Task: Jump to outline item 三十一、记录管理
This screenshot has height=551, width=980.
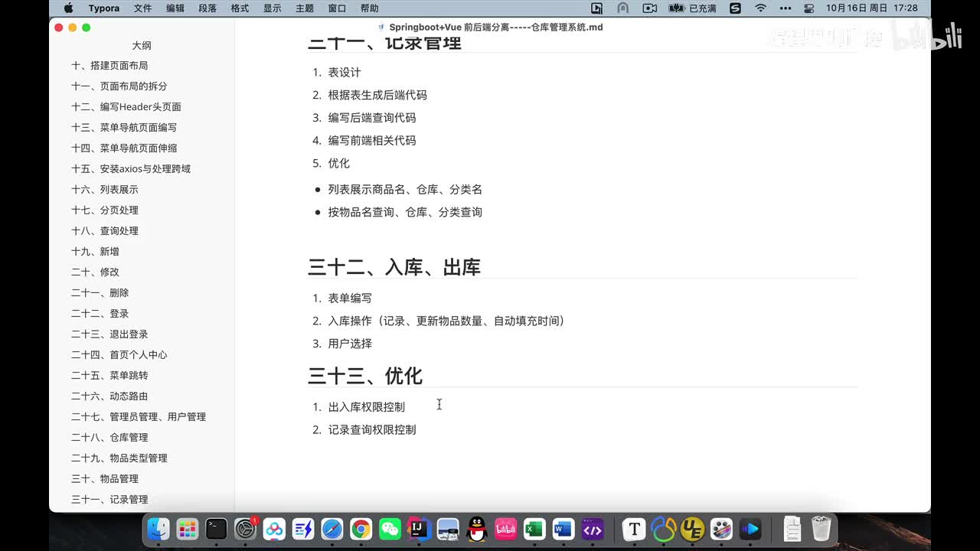Action: (109, 500)
